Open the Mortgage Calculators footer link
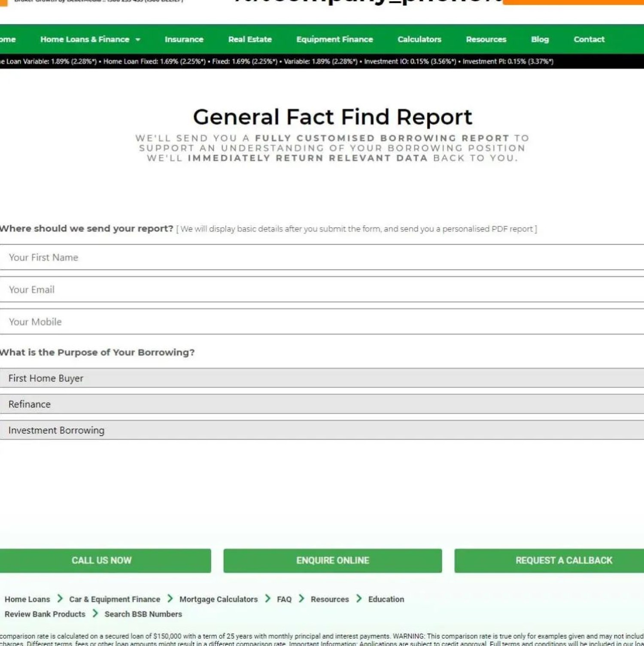This screenshot has width=644, height=646. pyautogui.click(x=218, y=599)
